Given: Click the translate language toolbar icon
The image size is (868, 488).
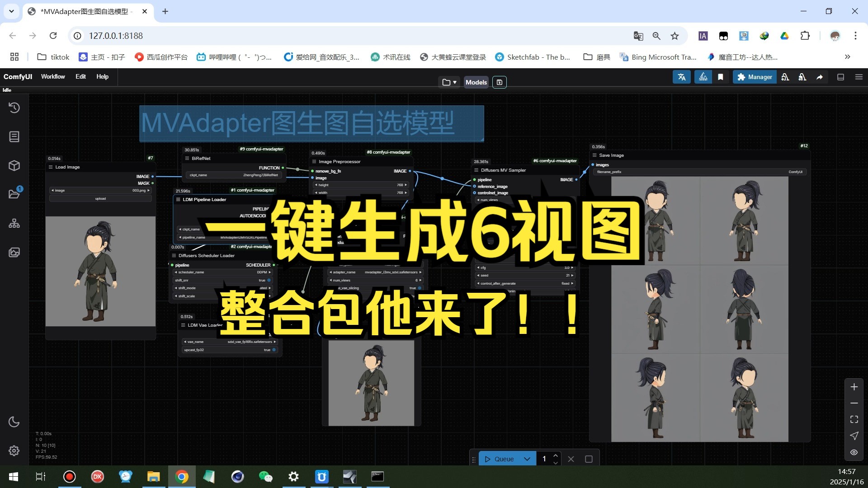Looking at the screenshot, I should click(x=682, y=77).
